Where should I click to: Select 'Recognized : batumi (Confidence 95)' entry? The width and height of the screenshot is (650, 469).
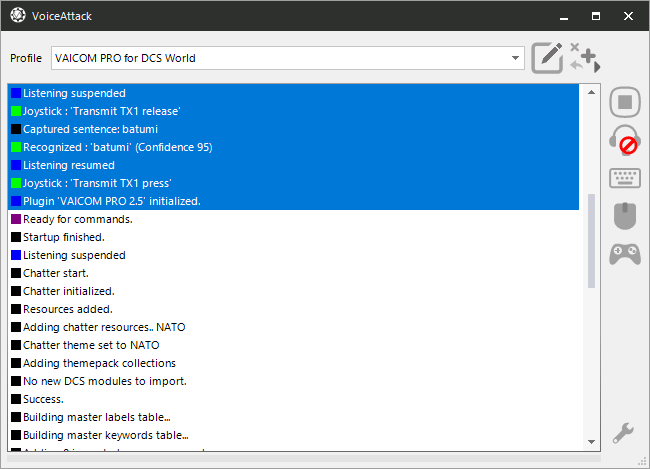coord(293,147)
